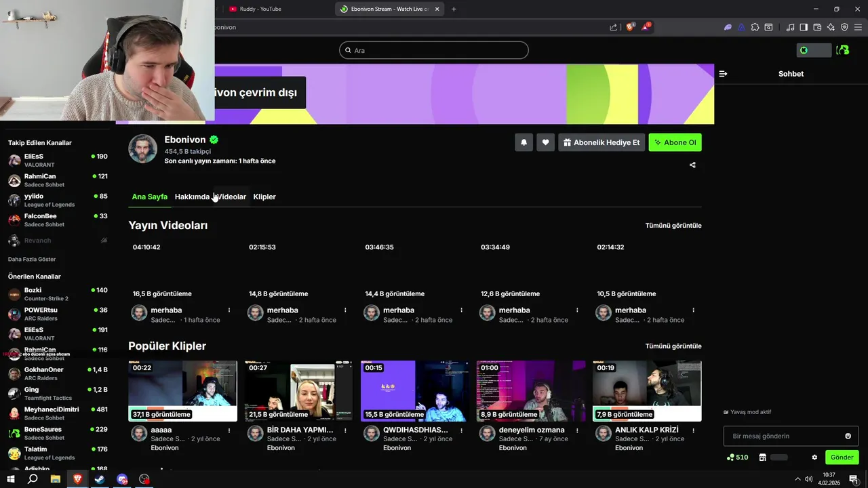The width and height of the screenshot is (868, 488).
Task: Open the QWDIHASDHIAS... clip thumbnail
Action: (x=415, y=391)
